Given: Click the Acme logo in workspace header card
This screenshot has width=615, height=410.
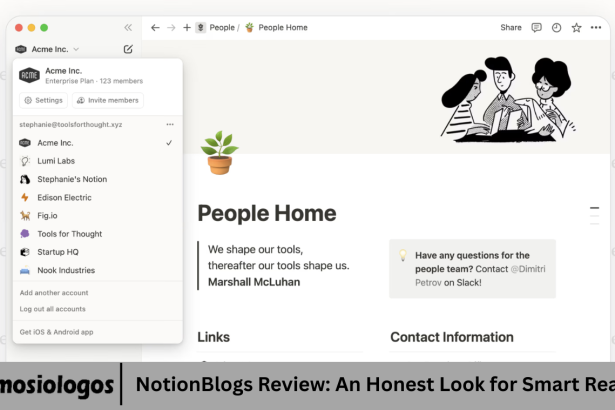Looking at the screenshot, I should 29,75.
